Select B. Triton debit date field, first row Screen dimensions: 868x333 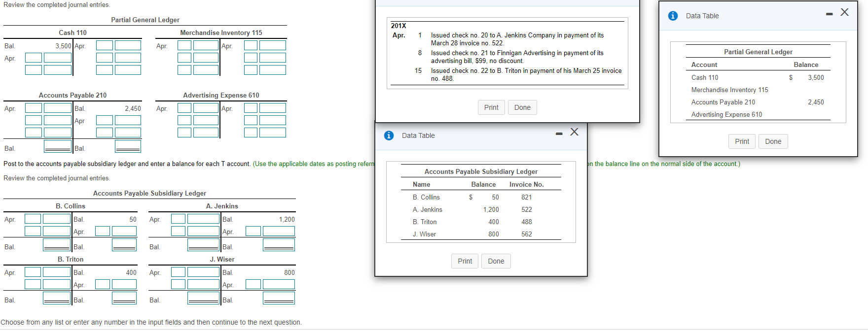pyautogui.click(x=33, y=272)
